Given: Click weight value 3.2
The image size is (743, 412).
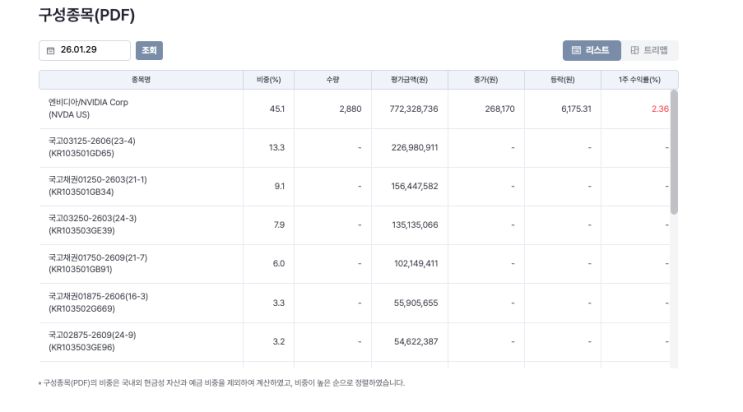Looking at the screenshot, I should point(279,342).
